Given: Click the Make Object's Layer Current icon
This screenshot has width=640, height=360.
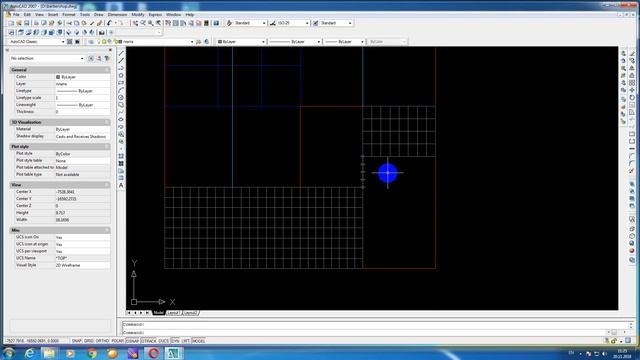Looking at the screenshot, I should point(199,42).
